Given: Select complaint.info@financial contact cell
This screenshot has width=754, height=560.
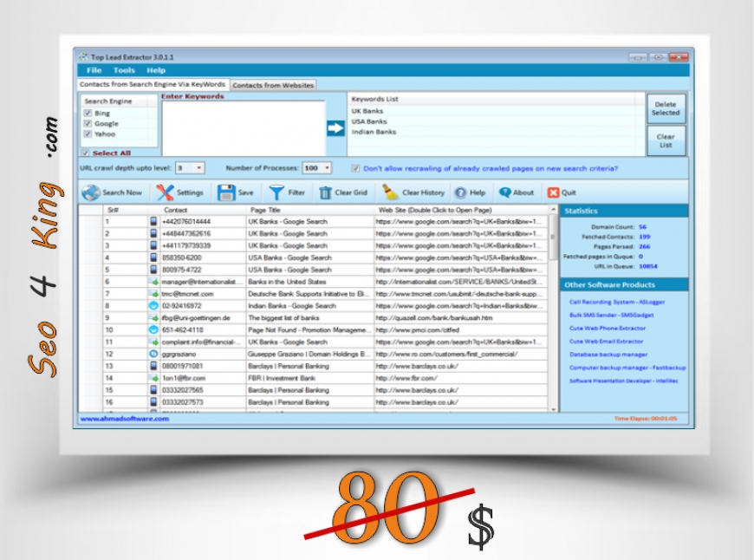Looking at the screenshot, I should 203,342.
